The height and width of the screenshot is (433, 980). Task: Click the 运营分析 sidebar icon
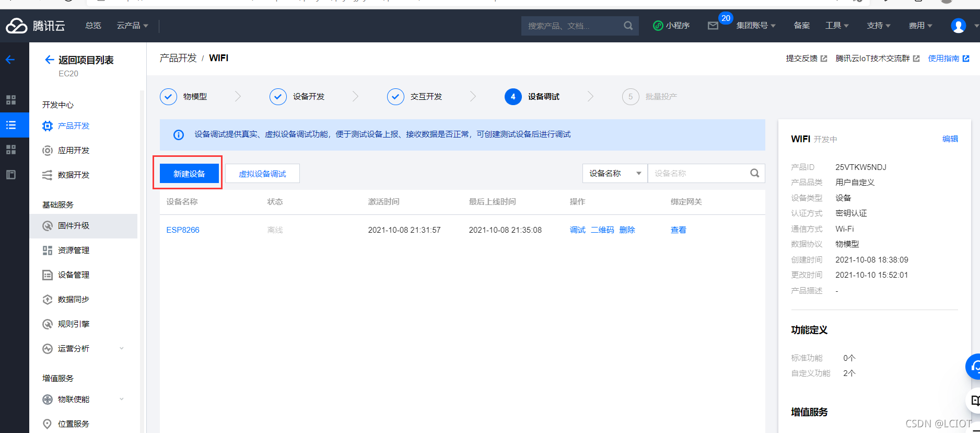48,349
